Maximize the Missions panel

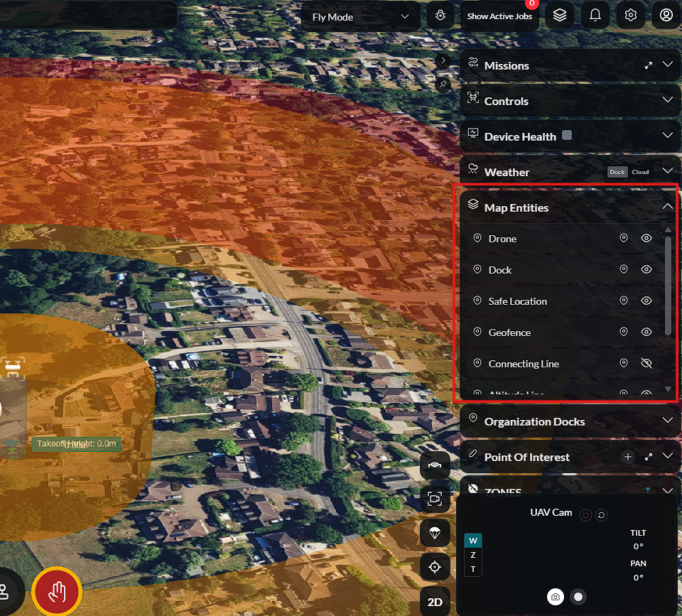[648, 65]
